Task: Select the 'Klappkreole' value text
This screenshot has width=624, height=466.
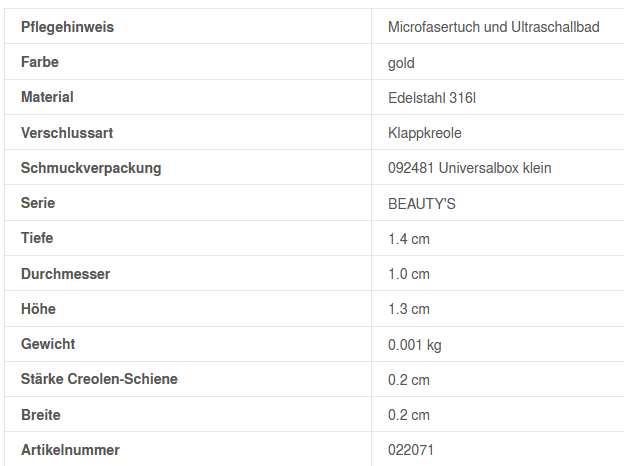Action: tap(424, 133)
